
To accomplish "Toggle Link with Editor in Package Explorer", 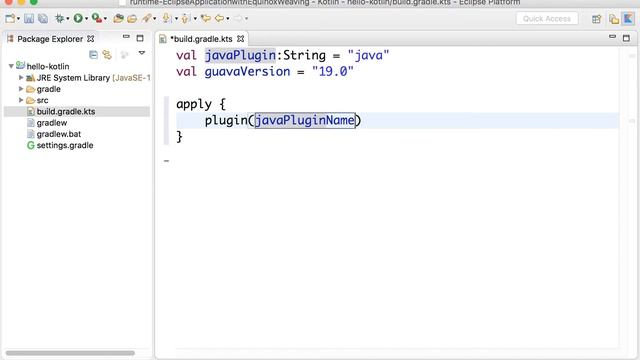I will click(x=107, y=54).
